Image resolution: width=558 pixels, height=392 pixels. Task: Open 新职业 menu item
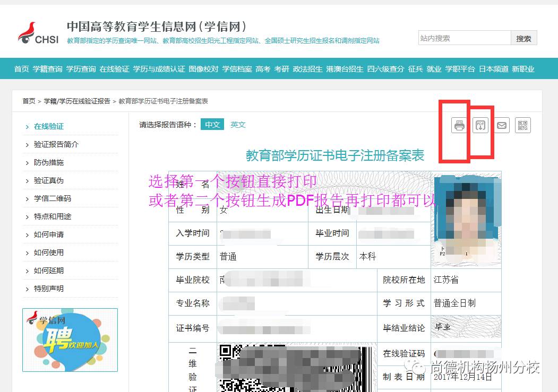coord(523,69)
